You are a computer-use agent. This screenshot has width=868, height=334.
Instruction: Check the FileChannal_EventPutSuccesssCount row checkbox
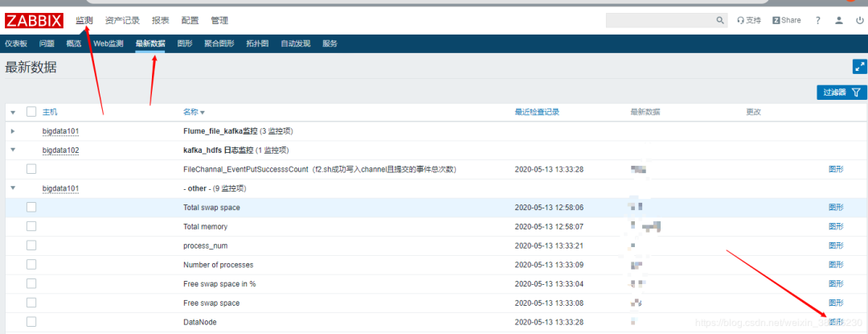click(31, 169)
